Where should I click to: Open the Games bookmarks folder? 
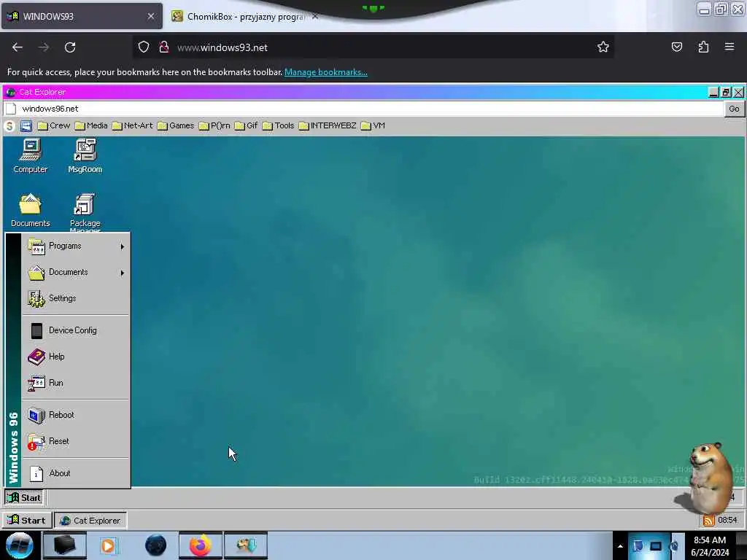tap(176, 125)
